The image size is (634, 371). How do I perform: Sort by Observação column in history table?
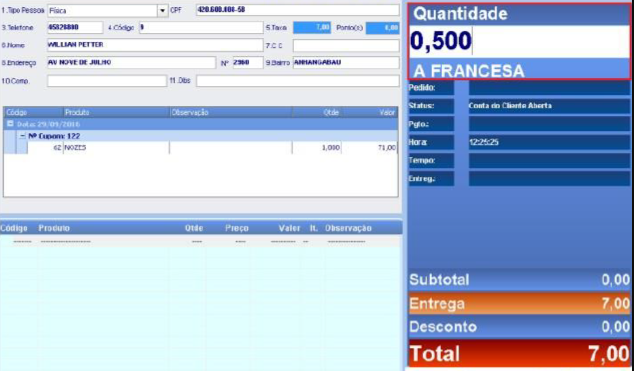[231, 112]
